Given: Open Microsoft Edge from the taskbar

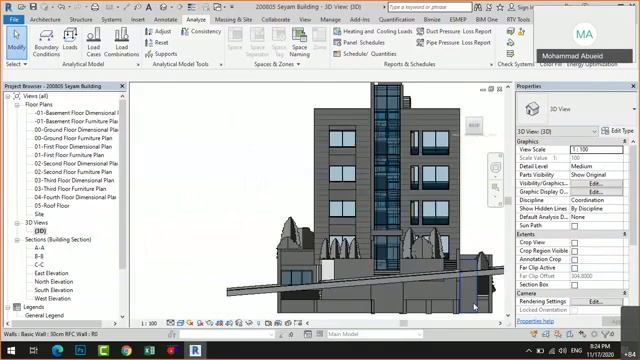Looking at the screenshot, I should (57, 350).
